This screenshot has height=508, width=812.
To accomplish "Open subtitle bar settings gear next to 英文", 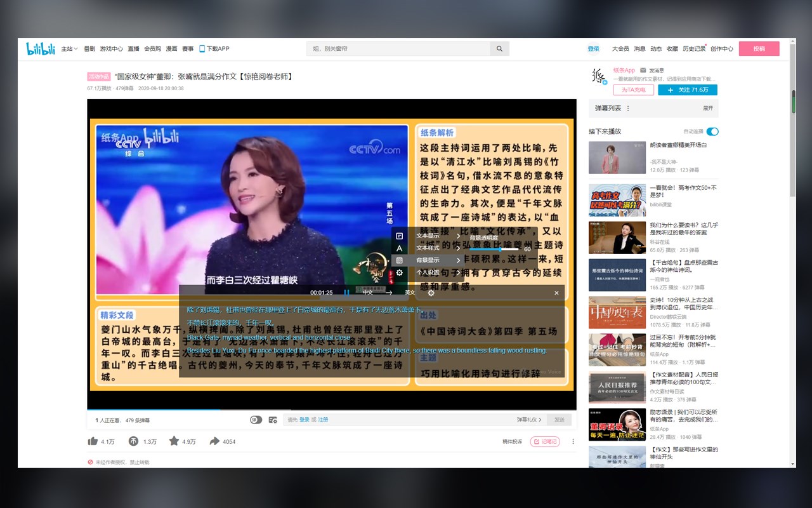I will click(431, 293).
